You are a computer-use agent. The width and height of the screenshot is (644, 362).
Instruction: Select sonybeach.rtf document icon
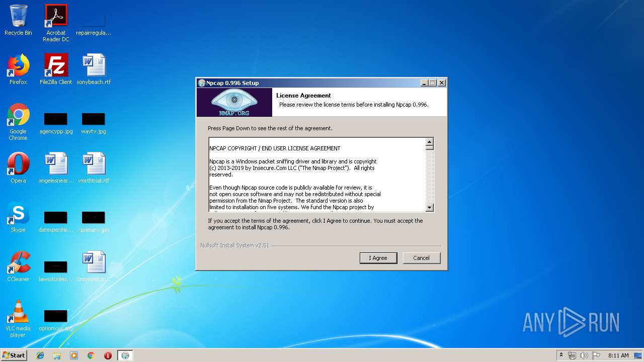point(94,69)
